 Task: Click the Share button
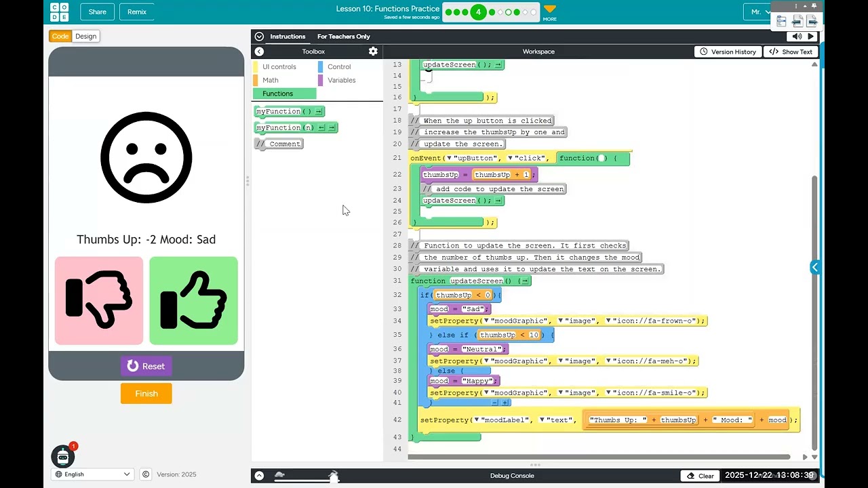click(97, 12)
